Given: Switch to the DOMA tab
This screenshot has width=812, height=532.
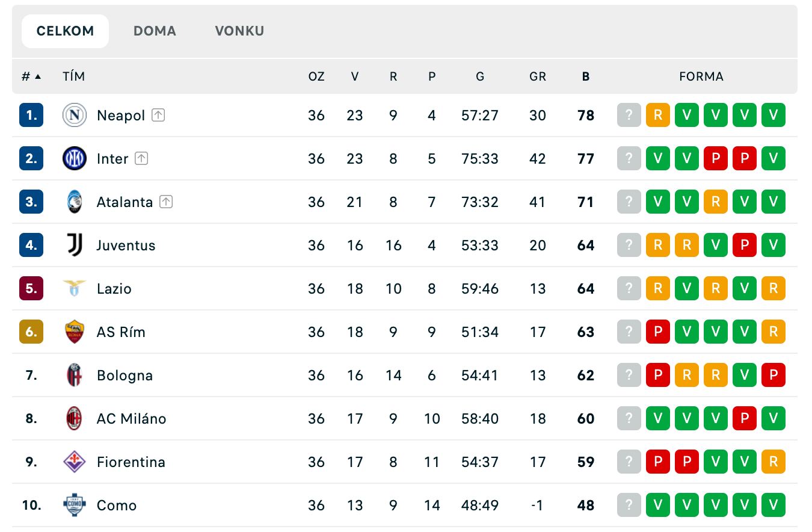Looking at the screenshot, I should coord(155,31).
